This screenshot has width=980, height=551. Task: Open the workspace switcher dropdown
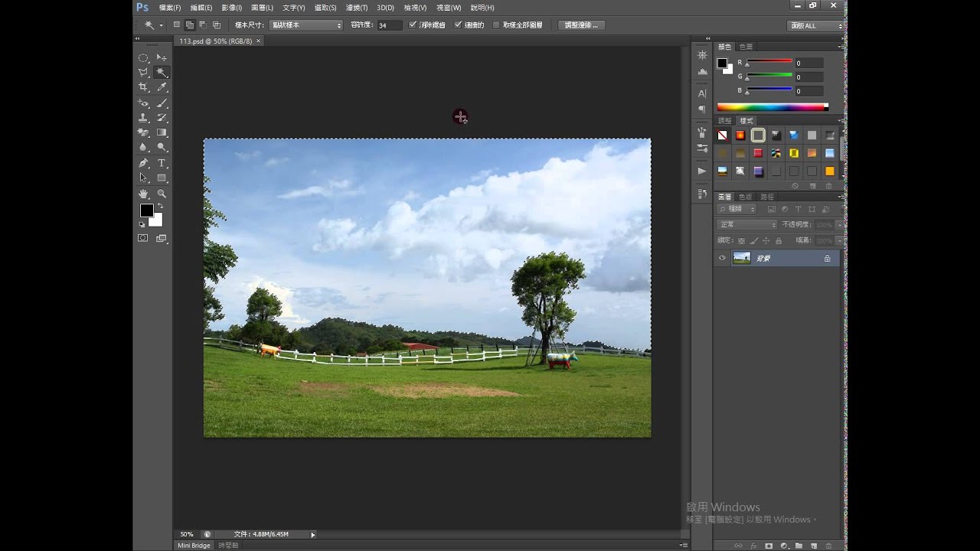[815, 25]
